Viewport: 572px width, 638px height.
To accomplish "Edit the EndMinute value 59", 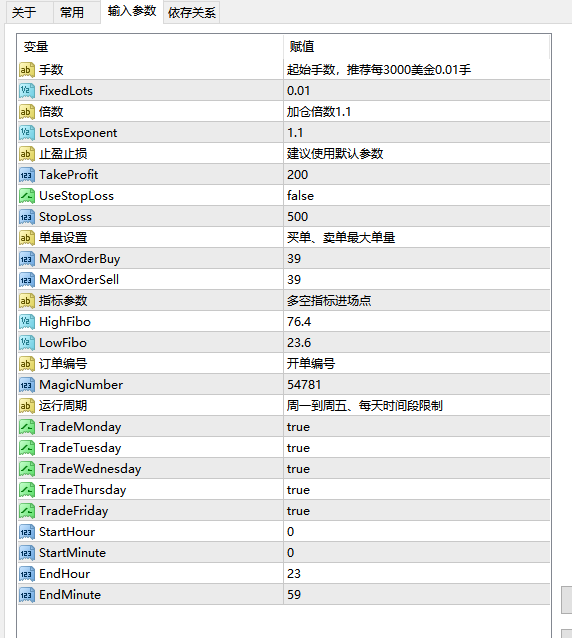I will (417, 595).
